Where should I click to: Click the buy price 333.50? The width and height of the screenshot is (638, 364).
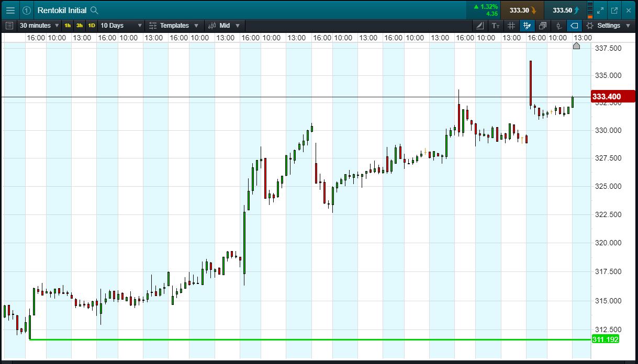coord(566,10)
